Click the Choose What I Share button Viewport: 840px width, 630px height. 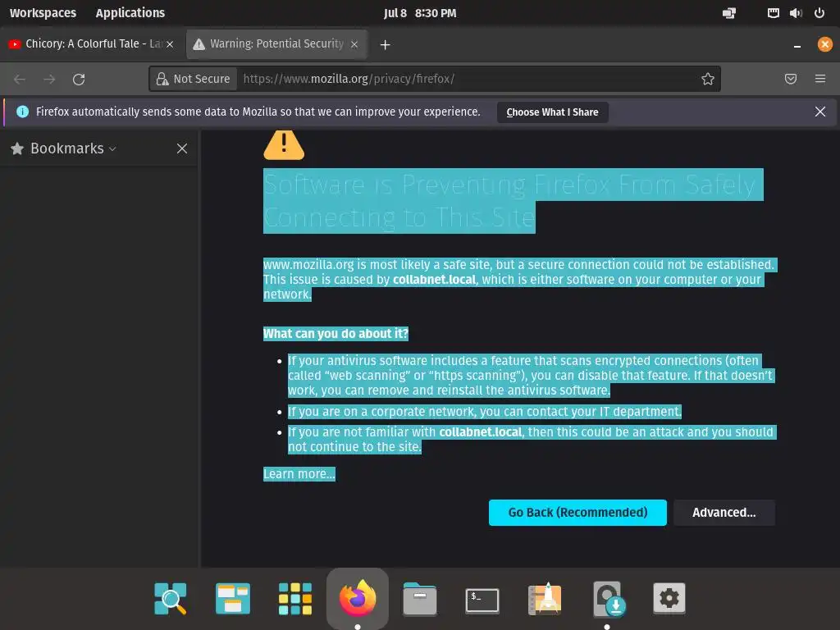click(x=552, y=112)
